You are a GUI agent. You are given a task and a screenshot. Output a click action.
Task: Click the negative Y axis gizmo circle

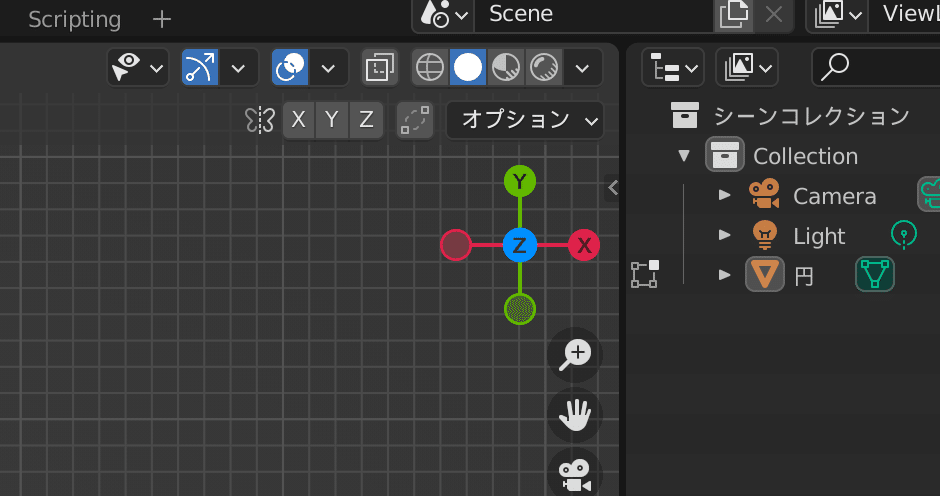[520, 309]
